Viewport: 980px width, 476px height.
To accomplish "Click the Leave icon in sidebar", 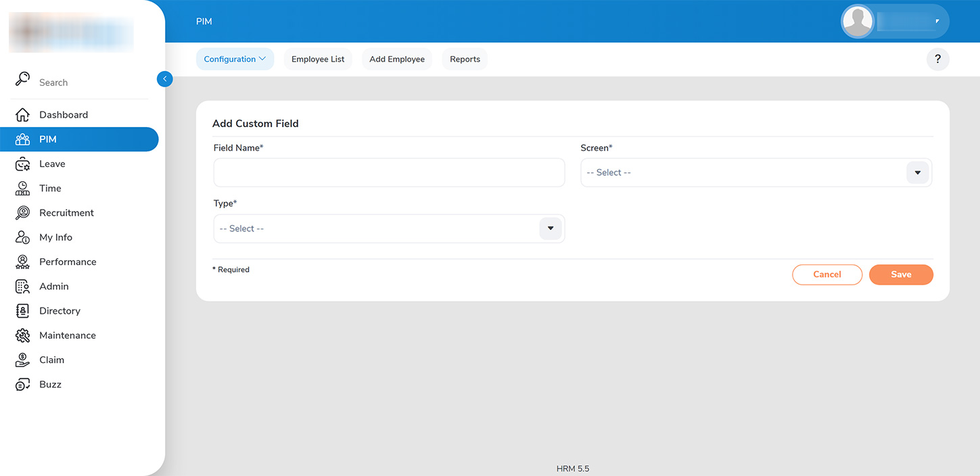I will (22, 164).
